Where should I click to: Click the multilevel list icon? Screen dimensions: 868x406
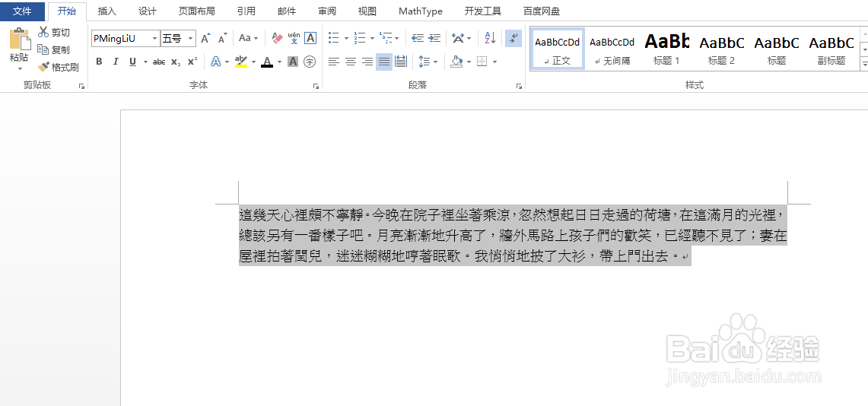click(x=386, y=38)
